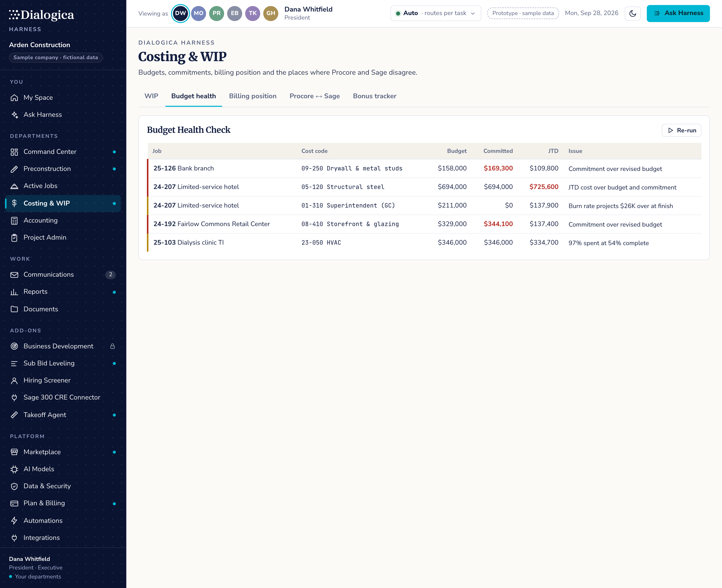Screen dimensions: 722x588
Task: Open Data & Security shield icon
Action: tap(14, 486)
